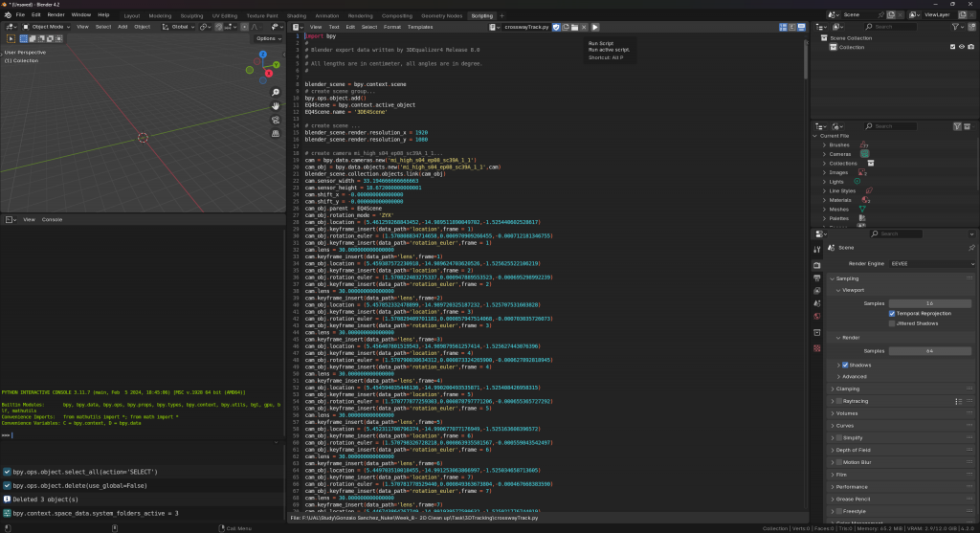Toggle register script shield icon

pyautogui.click(x=556, y=27)
